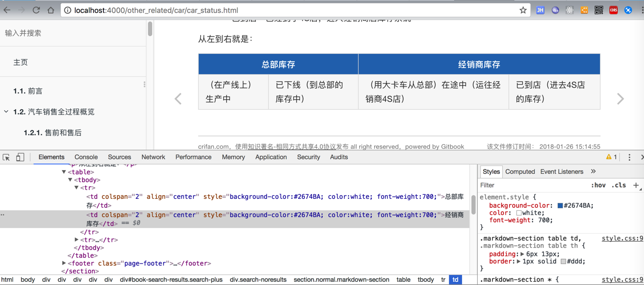Open the 主页 link in sidebar

tap(20, 62)
